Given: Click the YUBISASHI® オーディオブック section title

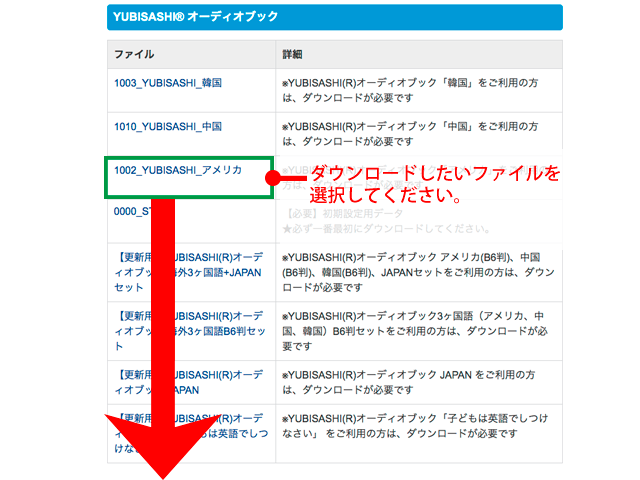Looking at the screenshot, I should 196,17.
